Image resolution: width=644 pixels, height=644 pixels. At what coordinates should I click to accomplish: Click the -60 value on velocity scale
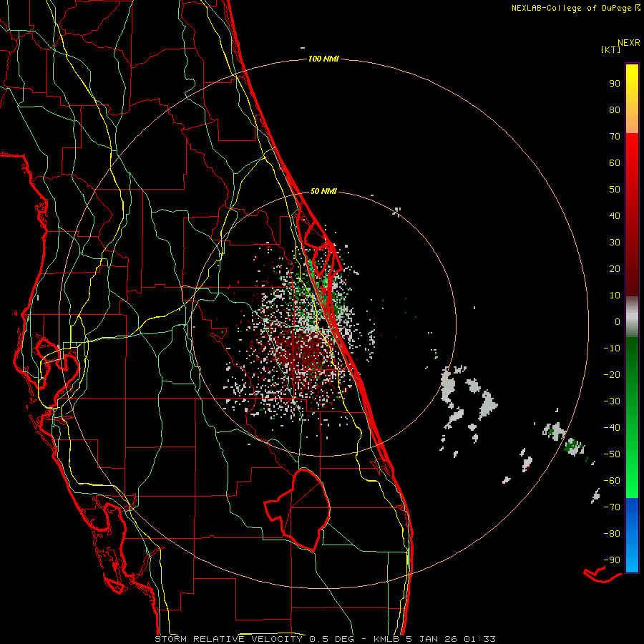coord(612,481)
